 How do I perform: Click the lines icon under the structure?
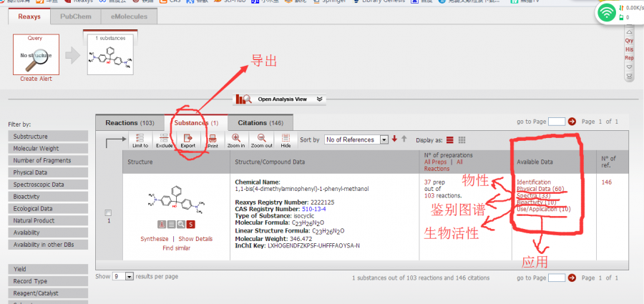pyautogui.click(x=171, y=225)
